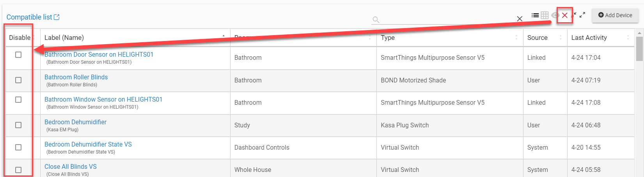
Task: Click the collapse arrows icon
Action: pyautogui.click(x=574, y=15)
